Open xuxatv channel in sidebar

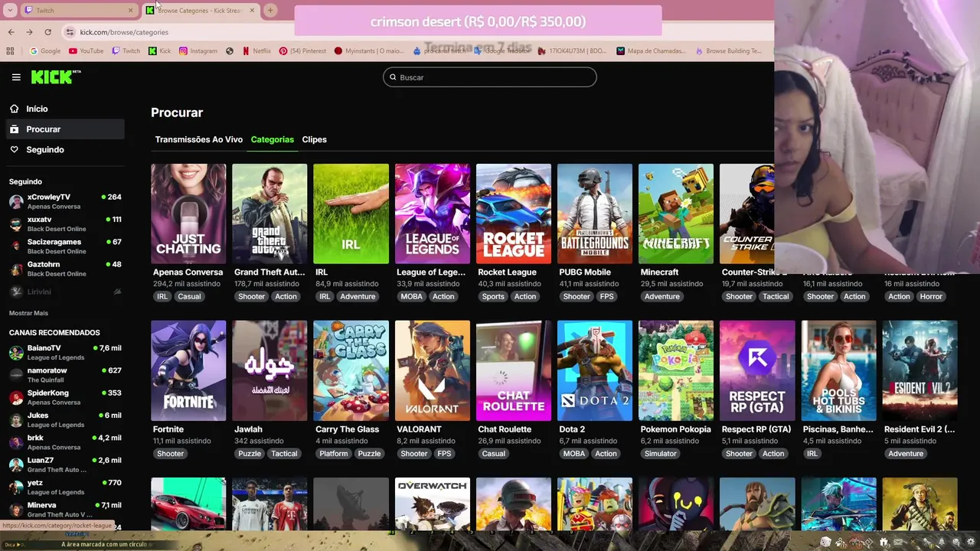pos(65,224)
